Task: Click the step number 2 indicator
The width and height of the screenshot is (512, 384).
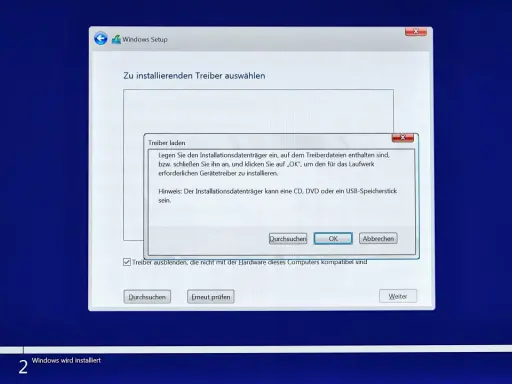Action: coord(23,367)
